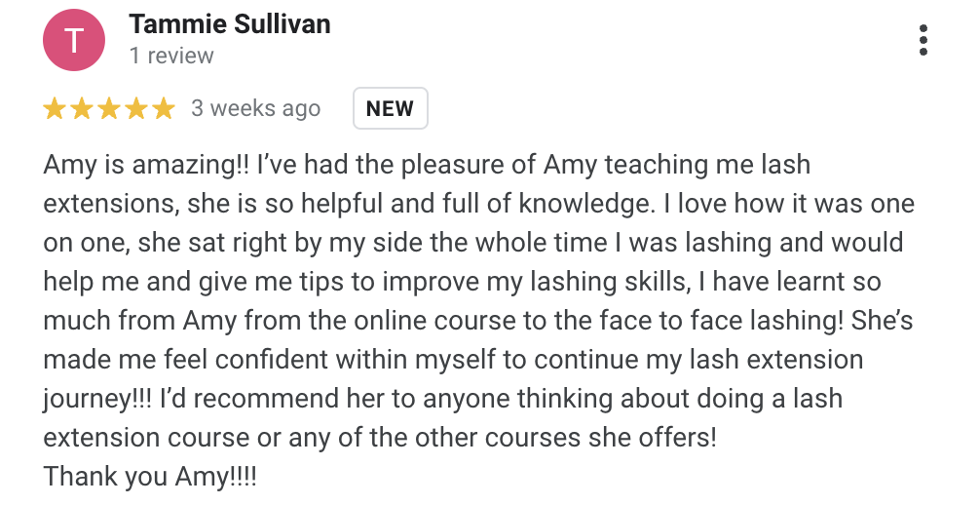Click the line starting "much from Amy"
The height and width of the screenshot is (505, 980).
(477, 321)
